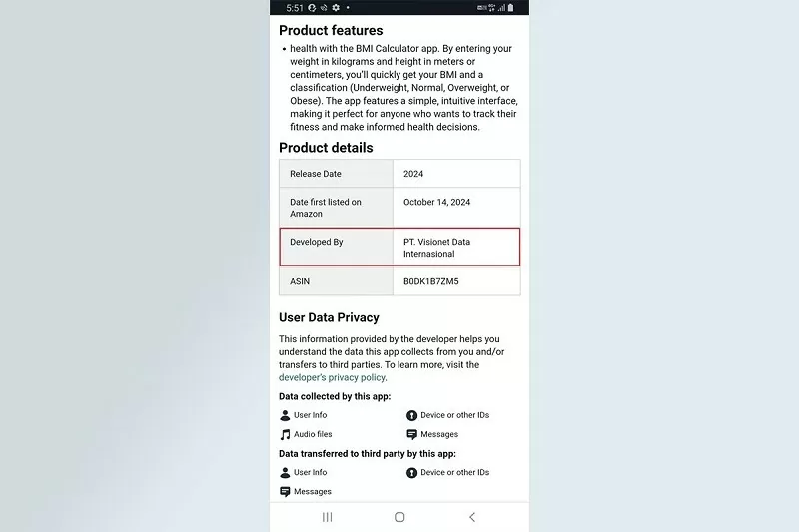This screenshot has height=532, width=799.
Task: Tap the Android home navigation button
Action: 399,517
